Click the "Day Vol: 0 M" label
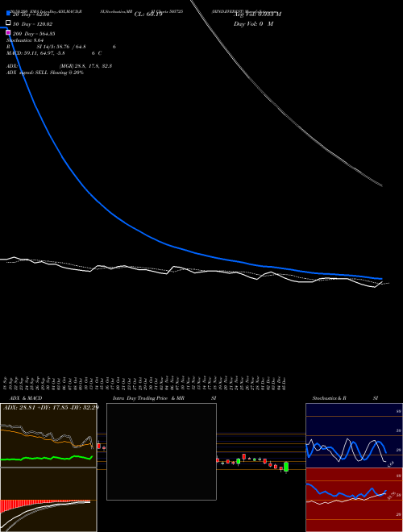The width and height of the screenshot is (403, 532). (x=253, y=24)
